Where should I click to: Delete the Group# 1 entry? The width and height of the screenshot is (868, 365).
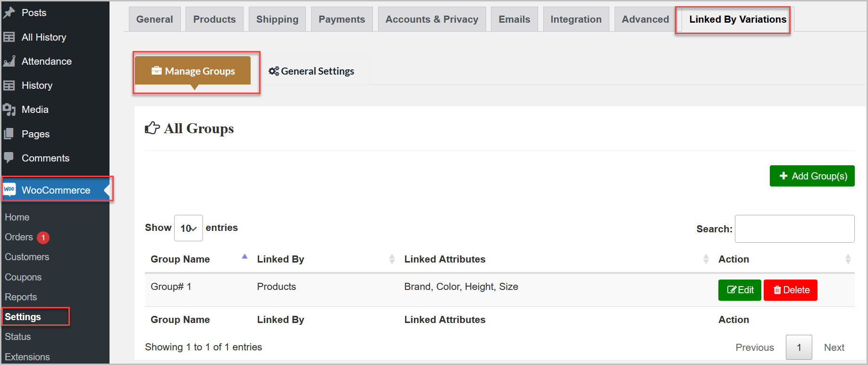click(790, 290)
